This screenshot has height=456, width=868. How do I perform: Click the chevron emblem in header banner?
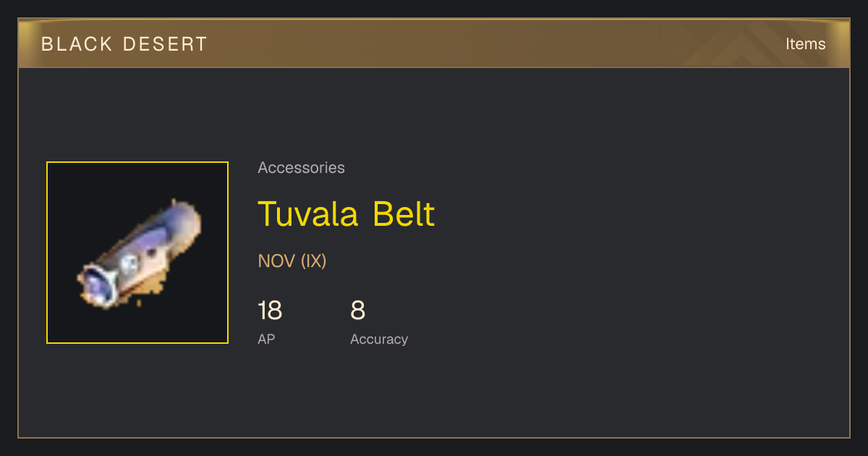pos(752,43)
